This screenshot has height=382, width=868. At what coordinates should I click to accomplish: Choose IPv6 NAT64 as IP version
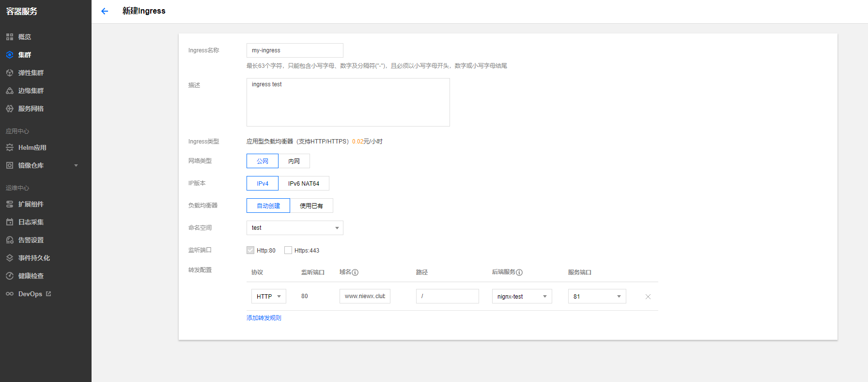coord(304,183)
